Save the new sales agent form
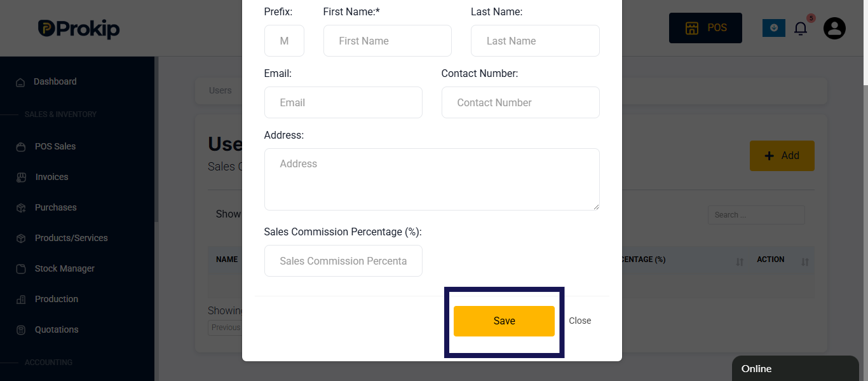868x381 pixels. [x=504, y=321]
